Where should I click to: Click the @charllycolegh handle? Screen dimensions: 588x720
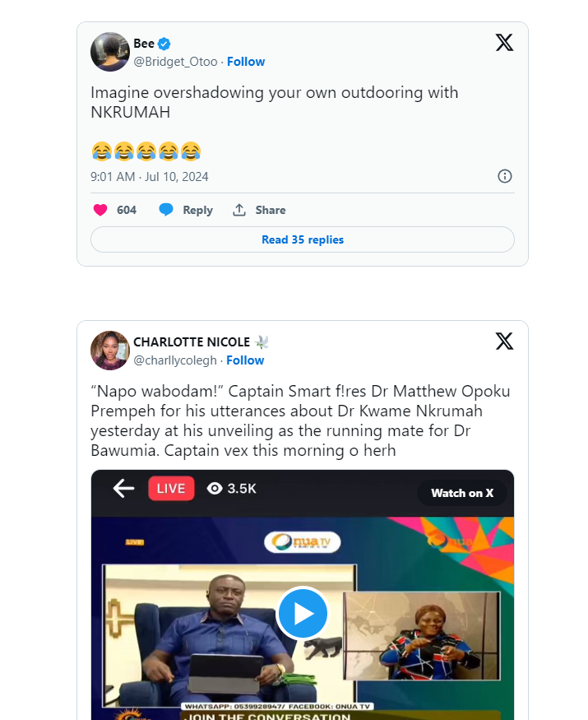(175, 360)
